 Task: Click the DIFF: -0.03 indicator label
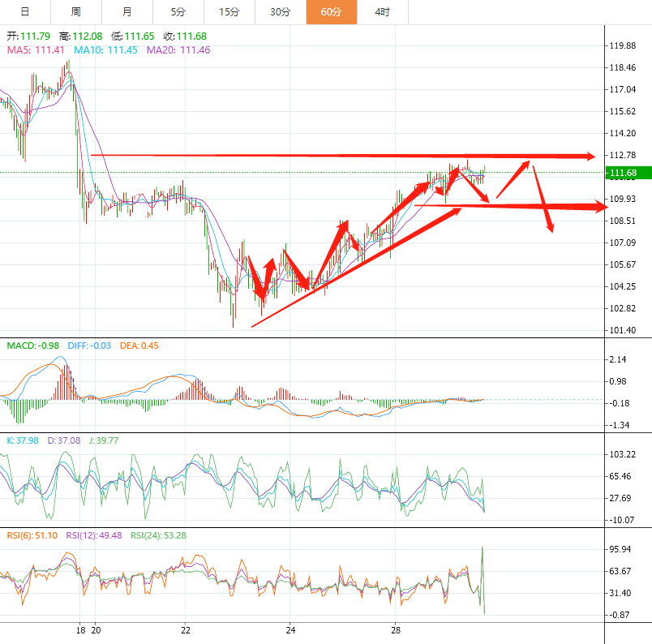coord(89,346)
